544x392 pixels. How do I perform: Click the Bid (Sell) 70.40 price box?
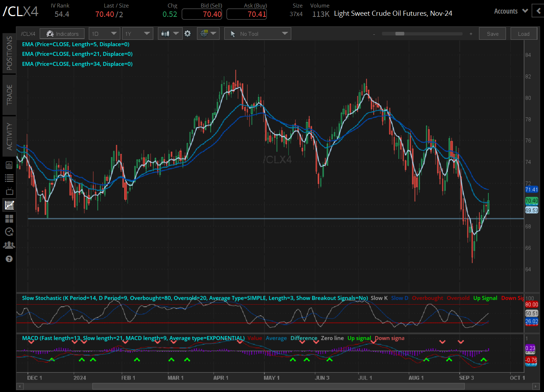(202, 14)
